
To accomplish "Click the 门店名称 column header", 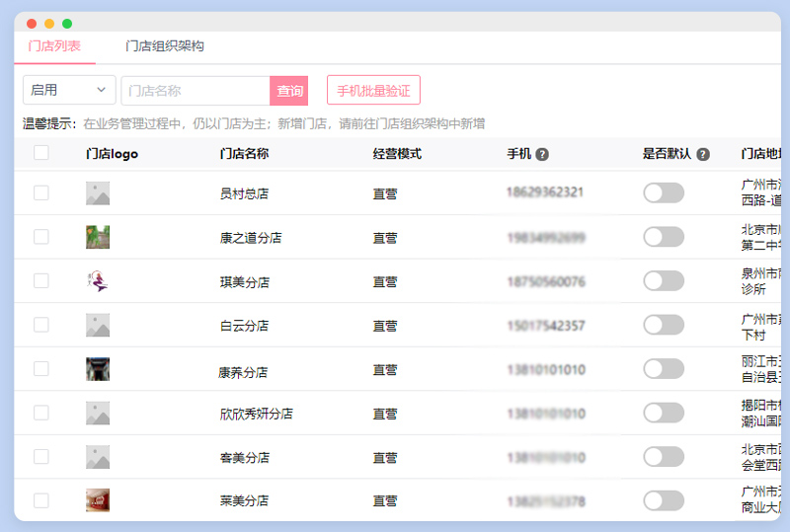I will (244, 154).
